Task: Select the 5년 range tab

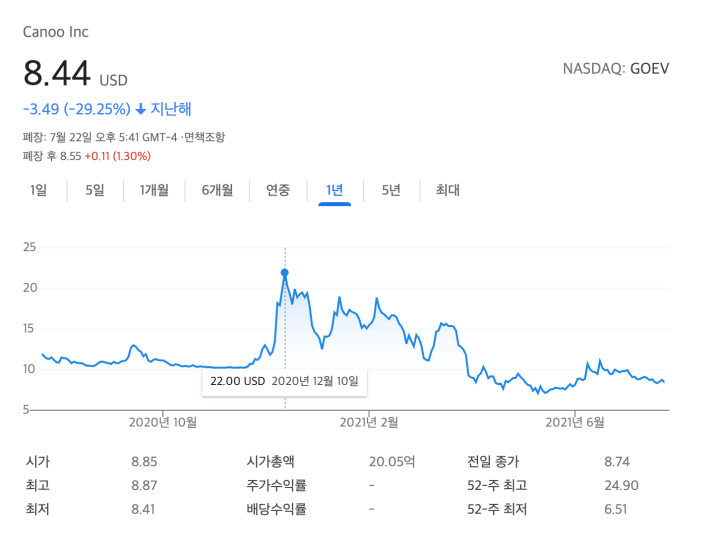Action: (x=391, y=190)
